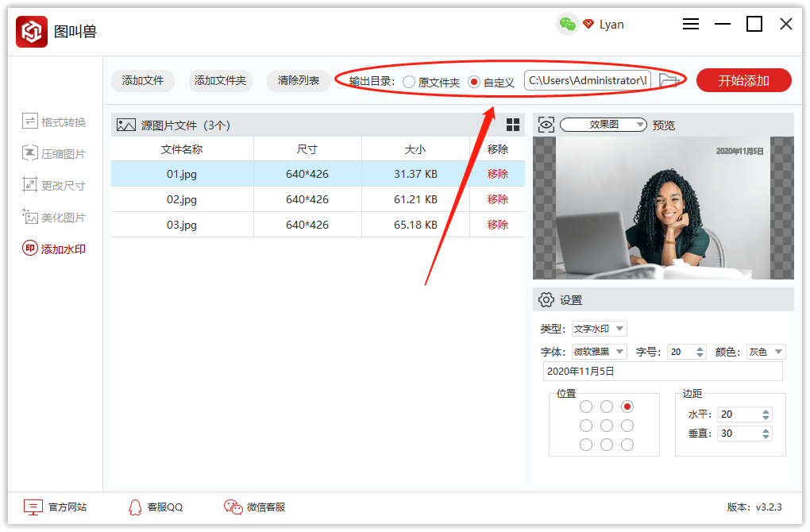Viewport: 810px width, 532px height.
Task: Set watermark position to top-center
Action: point(607,407)
